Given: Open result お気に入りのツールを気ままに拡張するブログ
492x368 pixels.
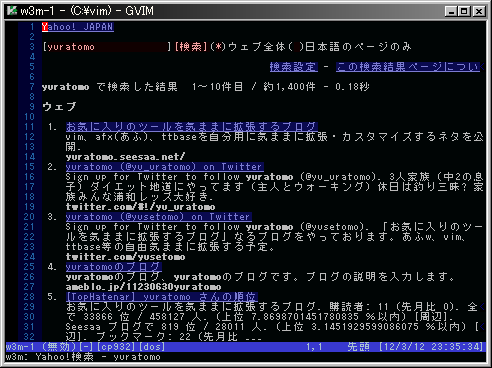Looking at the screenshot, I should coord(192,127).
